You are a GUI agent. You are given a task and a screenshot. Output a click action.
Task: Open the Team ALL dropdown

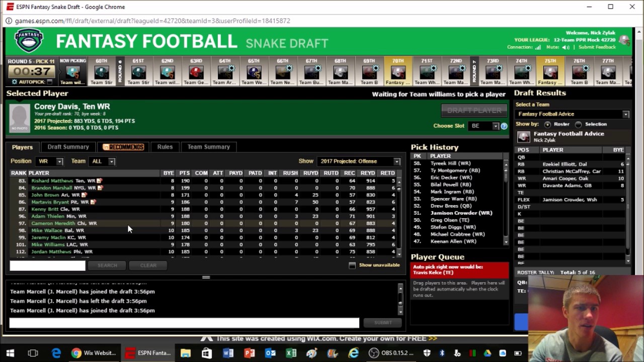tap(102, 161)
